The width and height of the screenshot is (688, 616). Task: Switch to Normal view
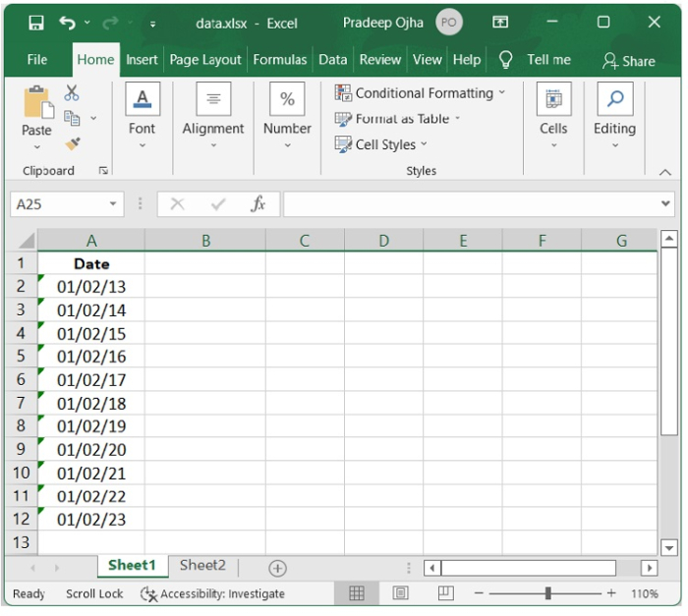[356, 593]
